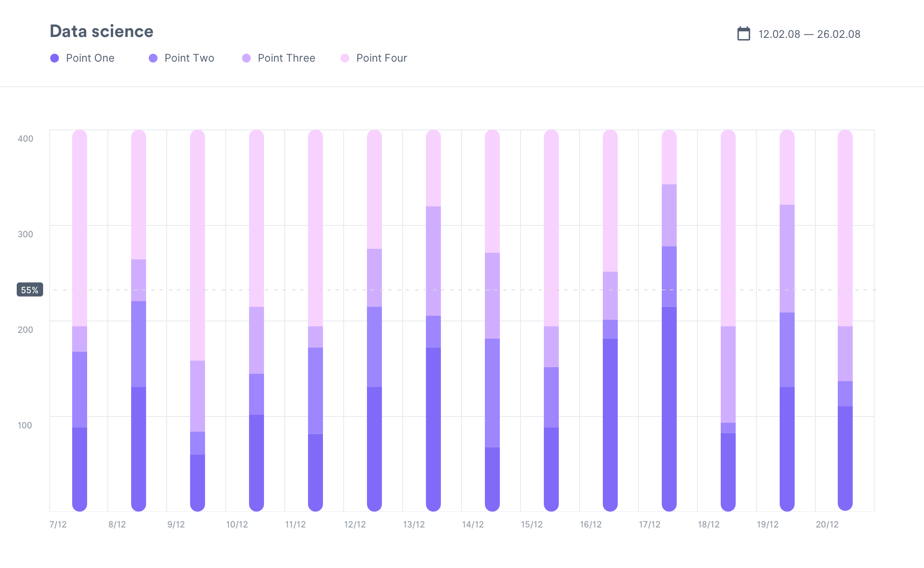Select the 55% threshold badge
Viewport: 924px width, 568px height.
(29, 290)
